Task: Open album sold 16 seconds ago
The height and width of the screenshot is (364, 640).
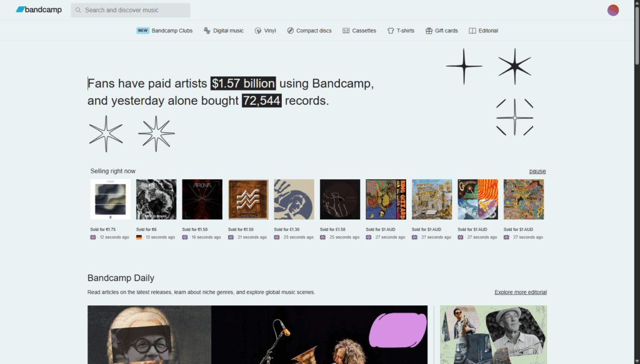Action: (202, 199)
